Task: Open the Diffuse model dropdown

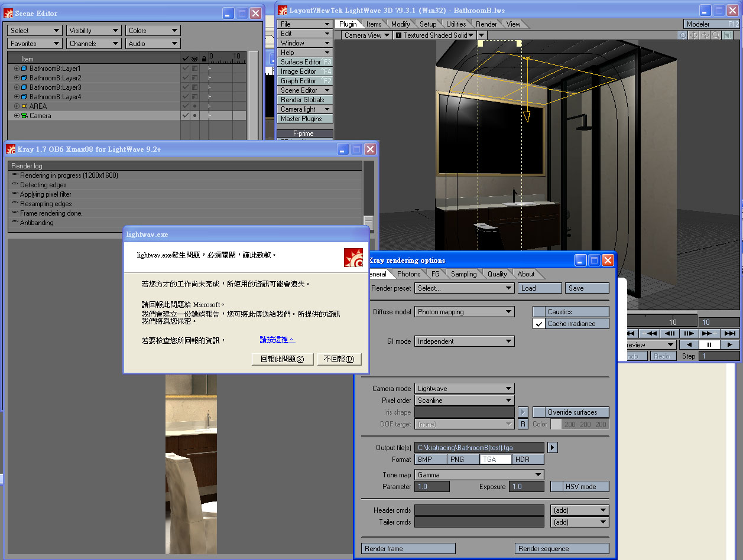Action: pyautogui.click(x=465, y=312)
